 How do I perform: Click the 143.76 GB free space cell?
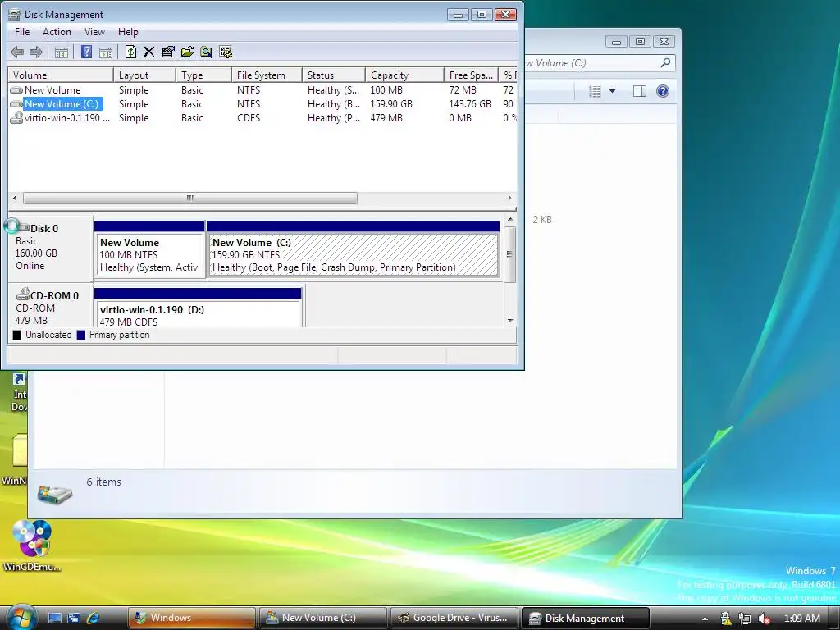(x=470, y=104)
